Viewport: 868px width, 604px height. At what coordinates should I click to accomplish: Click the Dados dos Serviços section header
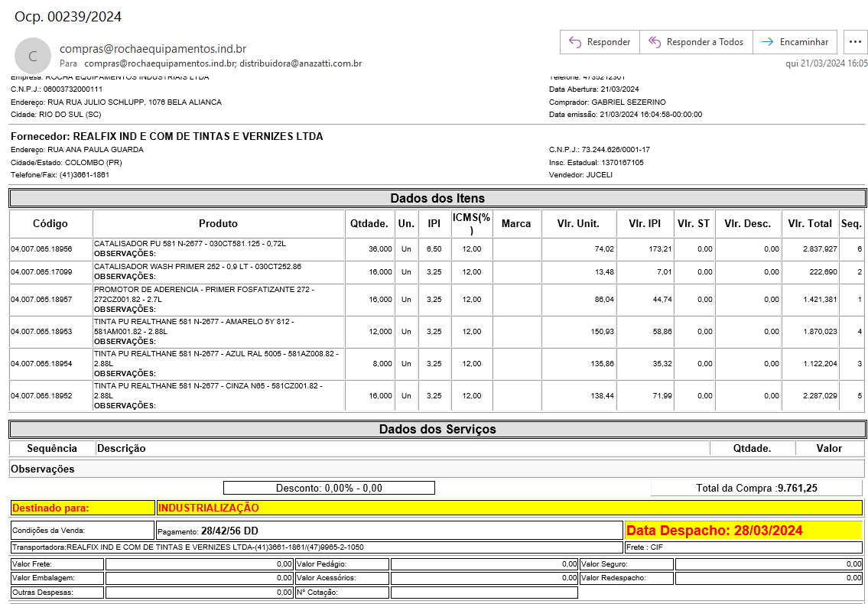(437, 429)
